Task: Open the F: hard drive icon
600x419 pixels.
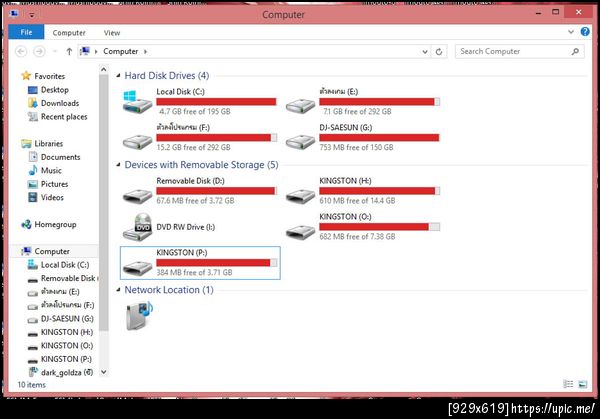Action: [137, 141]
